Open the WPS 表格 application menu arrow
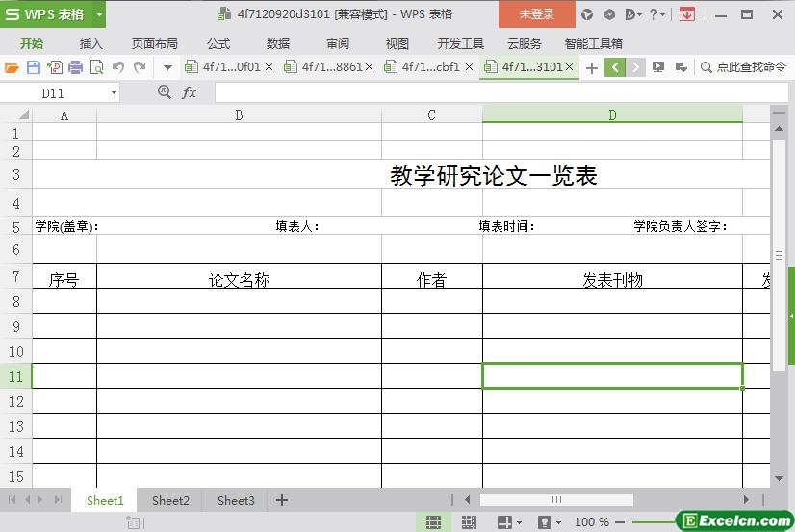Viewport: 795px width, 532px height. click(x=99, y=14)
